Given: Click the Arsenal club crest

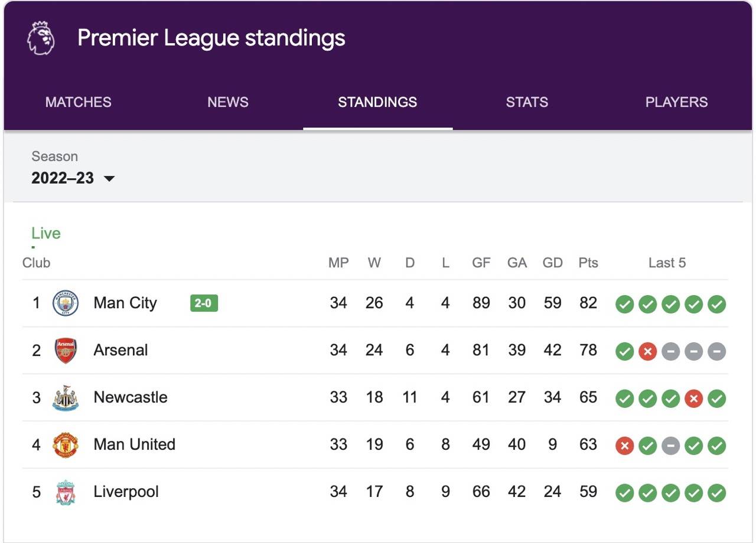Looking at the screenshot, I should [65, 351].
